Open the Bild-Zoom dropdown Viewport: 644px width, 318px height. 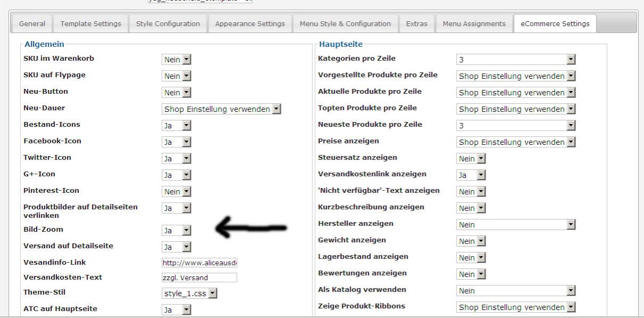point(176,231)
